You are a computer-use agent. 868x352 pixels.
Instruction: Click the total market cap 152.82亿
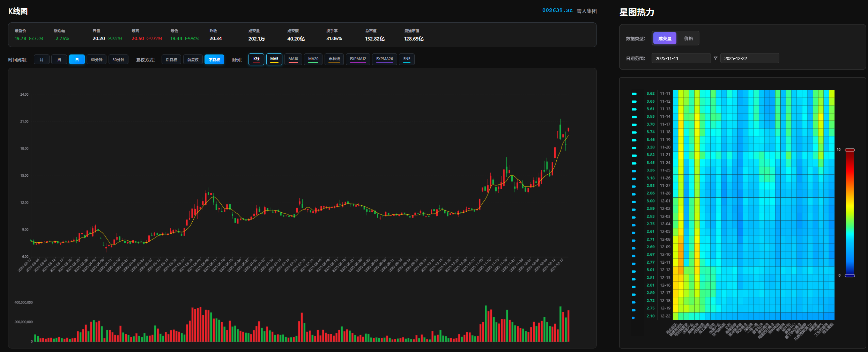(375, 39)
